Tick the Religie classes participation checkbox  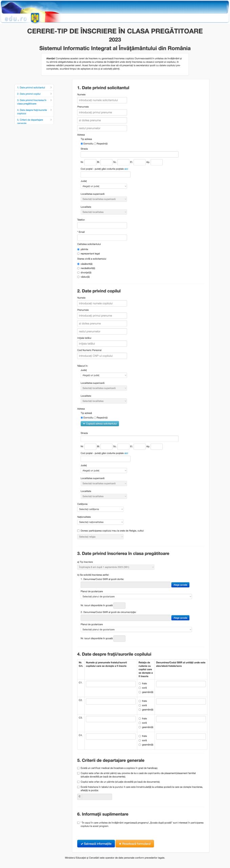[79, 531]
